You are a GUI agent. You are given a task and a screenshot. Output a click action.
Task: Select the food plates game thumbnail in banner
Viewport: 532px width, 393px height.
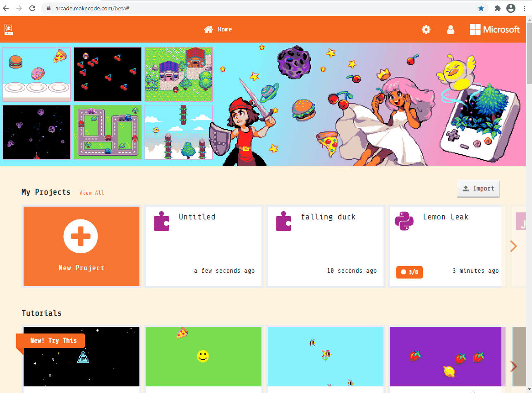pos(37,74)
